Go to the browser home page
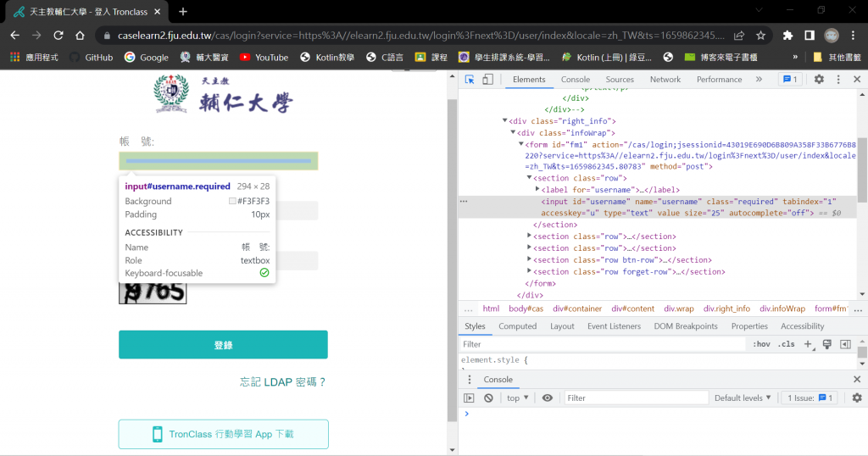The width and height of the screenshot is (868, 456). pos(80,36)
